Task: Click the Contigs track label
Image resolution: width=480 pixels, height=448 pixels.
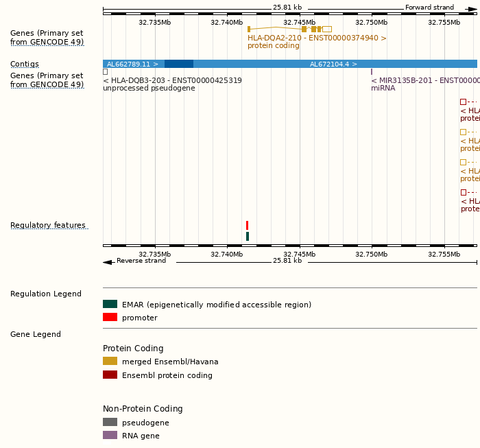Action: coord(25,64)
